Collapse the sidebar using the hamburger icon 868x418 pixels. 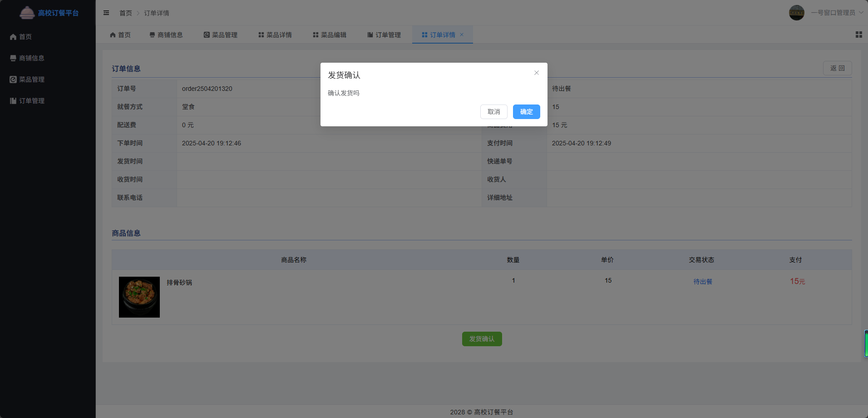[x=107, y=13]
